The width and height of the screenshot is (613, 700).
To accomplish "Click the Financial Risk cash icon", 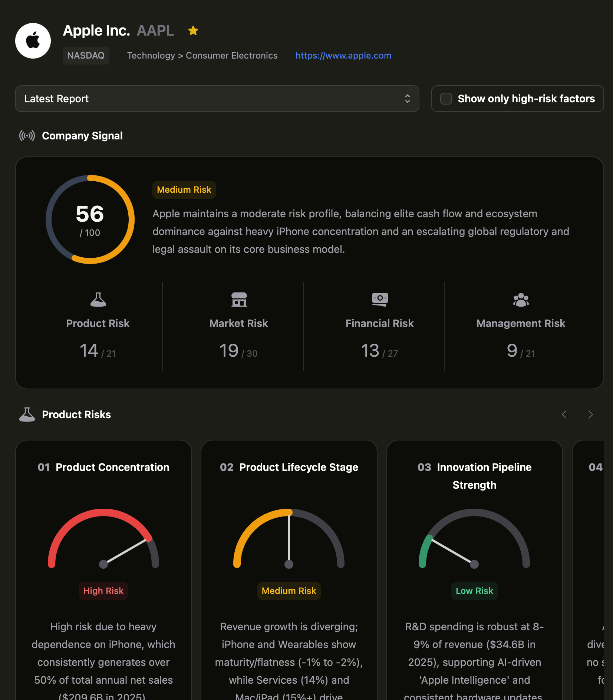I will tap(380, 299).
